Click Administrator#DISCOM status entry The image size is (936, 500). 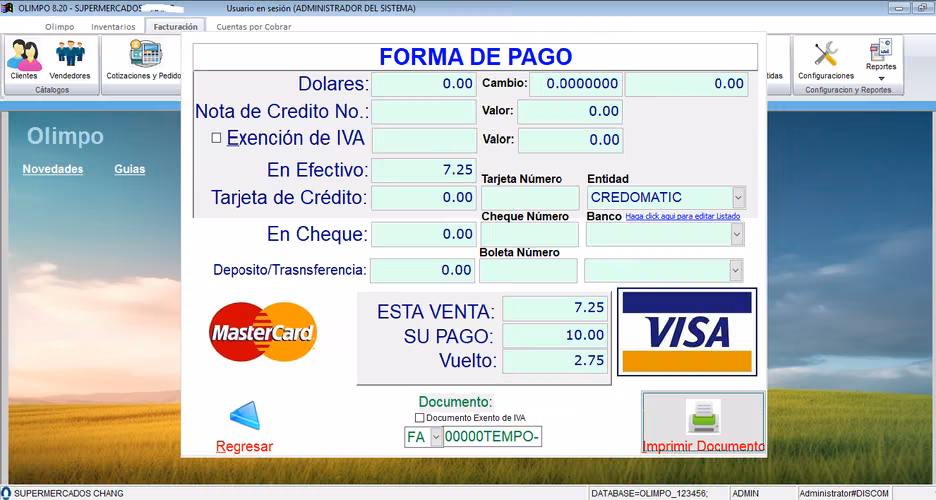point(844,493)
